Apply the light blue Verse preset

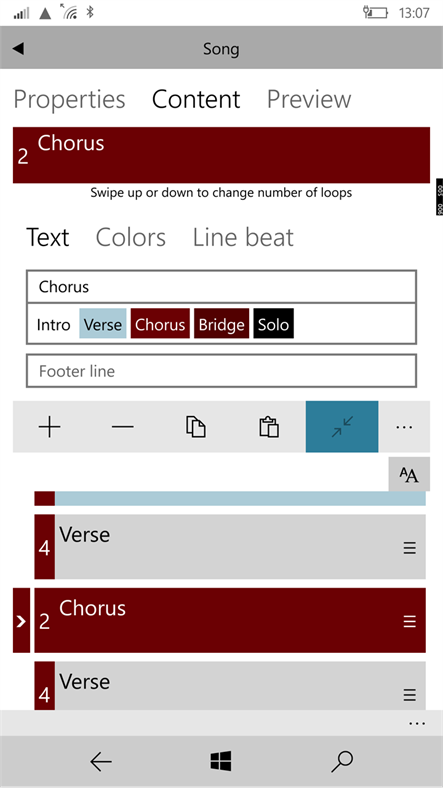click(x=103, y=324)
